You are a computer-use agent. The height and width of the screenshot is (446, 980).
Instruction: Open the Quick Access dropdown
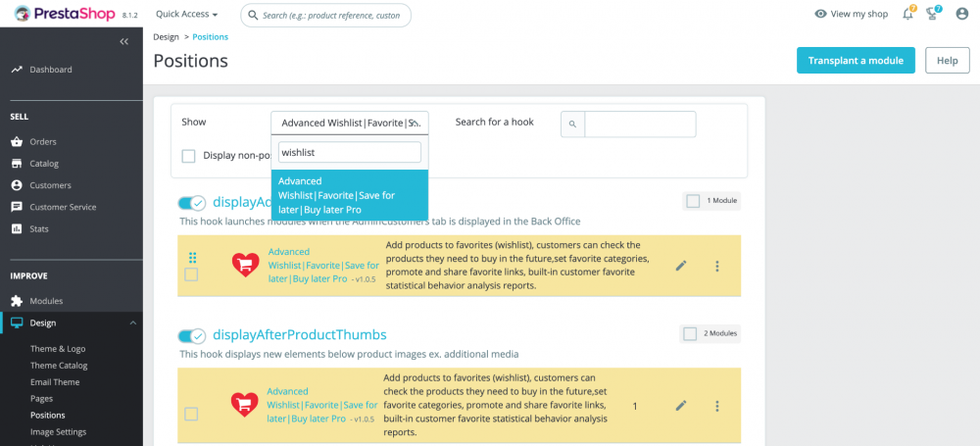tap(187, 14)
